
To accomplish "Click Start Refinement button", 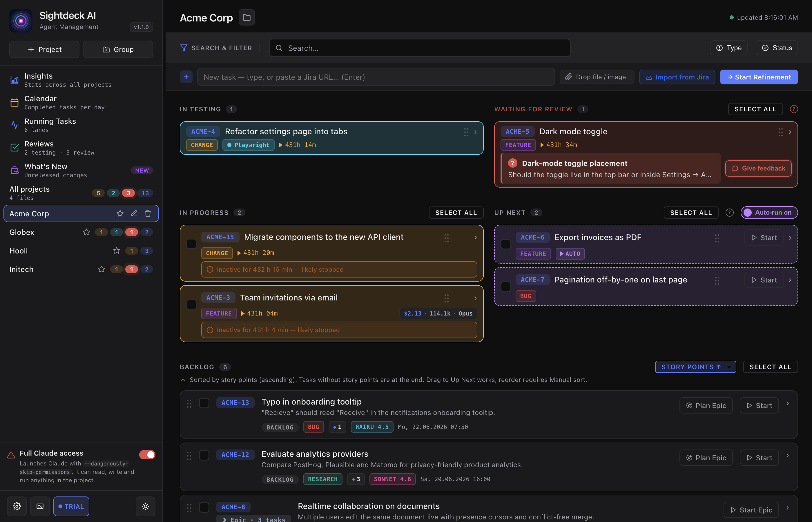I will pos(759,77).
